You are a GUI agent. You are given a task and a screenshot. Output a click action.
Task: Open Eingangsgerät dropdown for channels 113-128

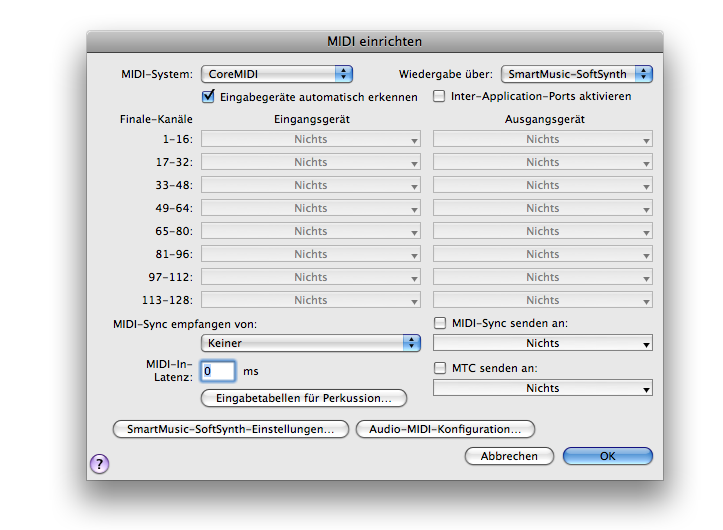(x=311, y=300)
